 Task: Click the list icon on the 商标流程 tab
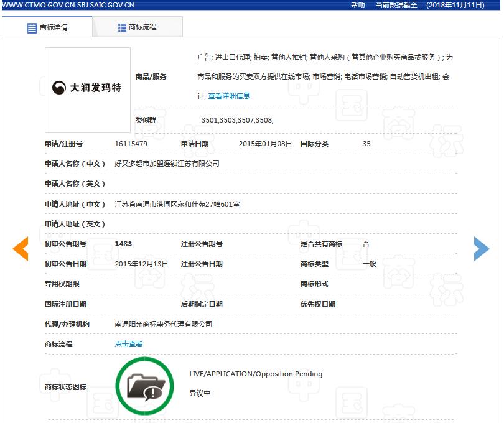point(121,27)
